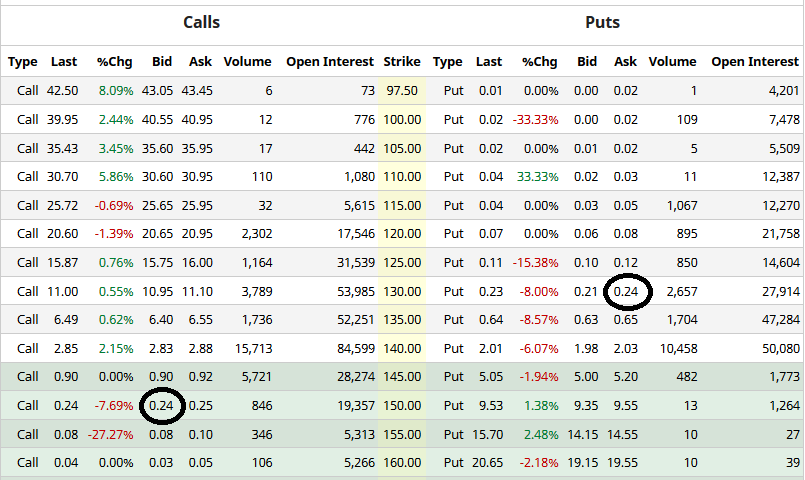This screenshot has width=805, height=480.
Task: Click the Puts Volume column header
Action: (672, 62)
